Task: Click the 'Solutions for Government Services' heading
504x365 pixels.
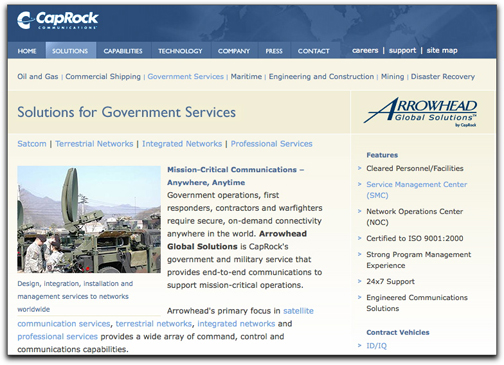Action: point(126,112)
